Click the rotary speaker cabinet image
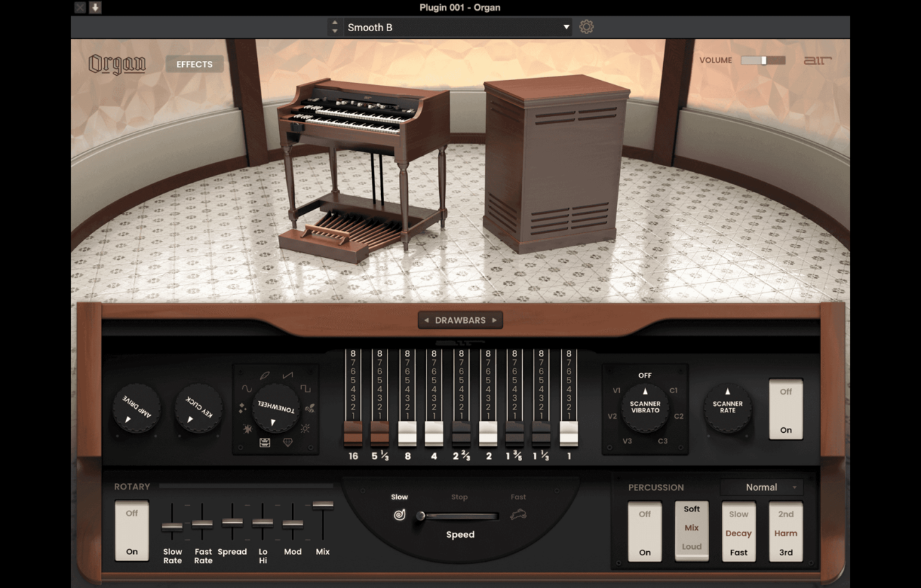Viewport: 921px width, 588px height. [x=556, y=163]
